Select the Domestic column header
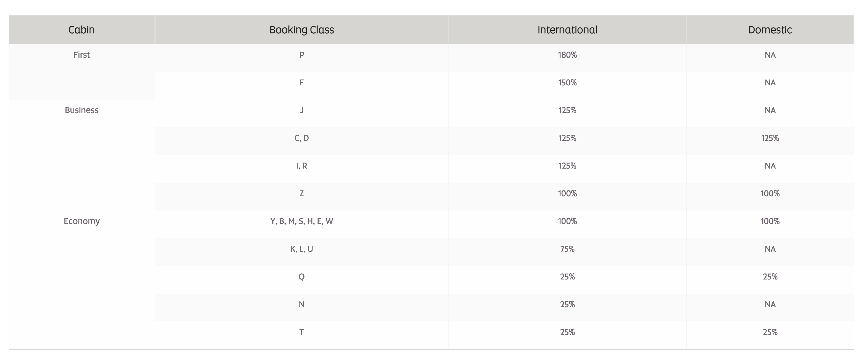The width and height of the screenshot is (868, 356). pyautogui.click(x=770, y=30)
